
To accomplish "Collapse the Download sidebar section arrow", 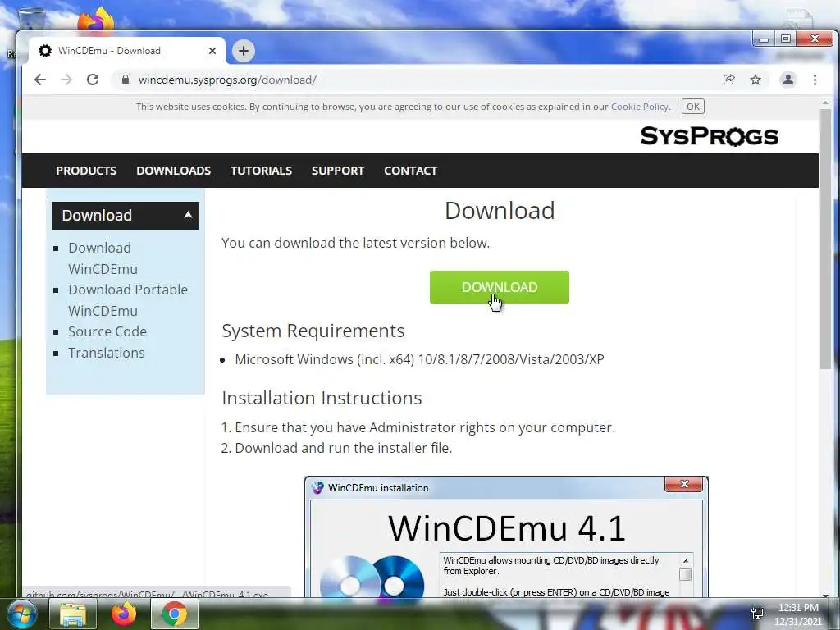I will pyautogui.click(x=188, y=215).
